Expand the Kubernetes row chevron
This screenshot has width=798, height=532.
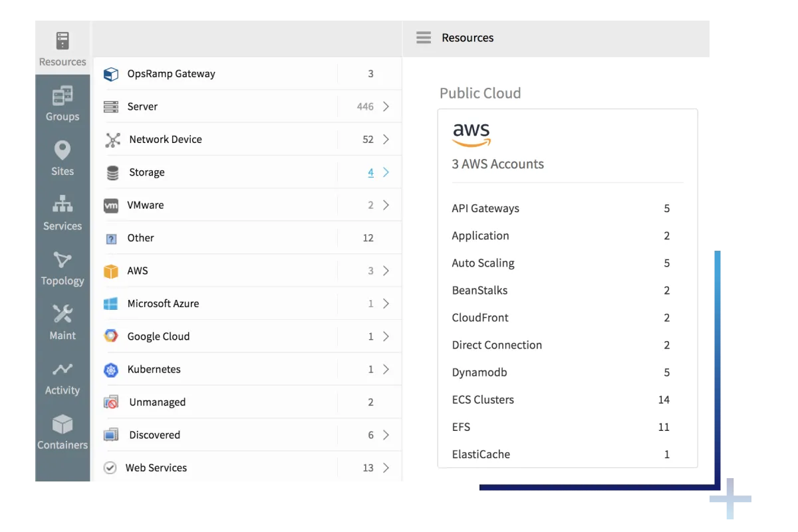coord(386,370)
